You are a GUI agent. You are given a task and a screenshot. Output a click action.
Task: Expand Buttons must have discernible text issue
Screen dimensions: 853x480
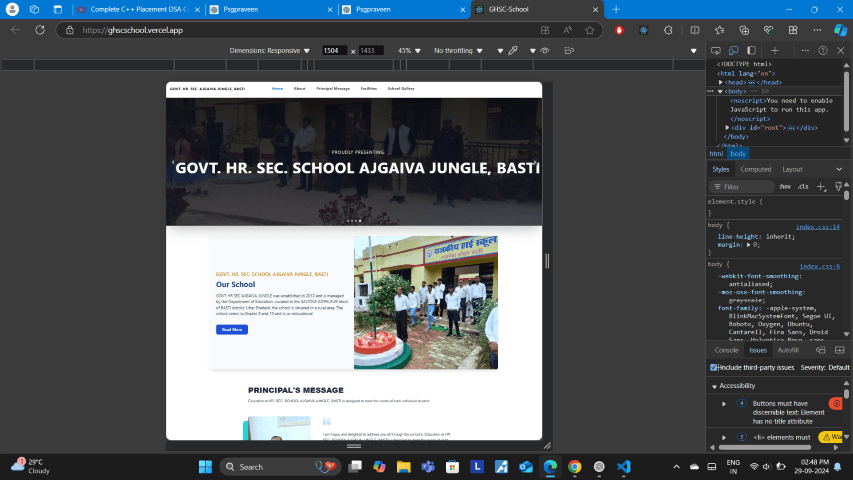(x=724, y=404)
